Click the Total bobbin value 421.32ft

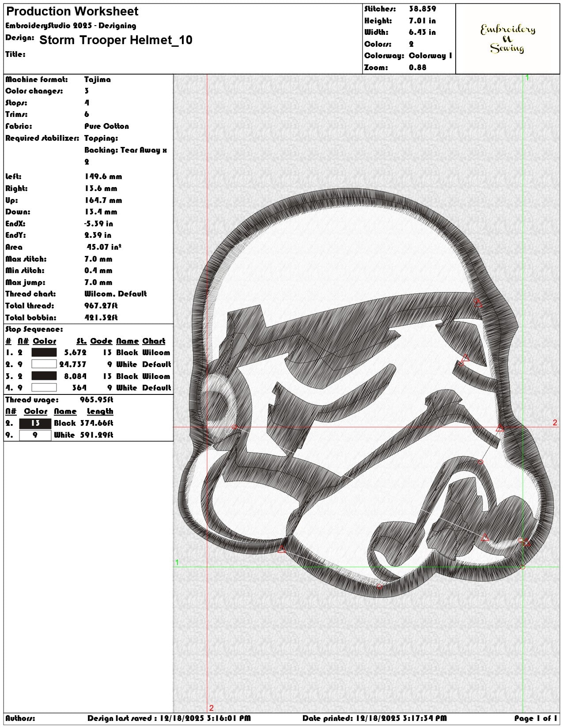point(101,318)
